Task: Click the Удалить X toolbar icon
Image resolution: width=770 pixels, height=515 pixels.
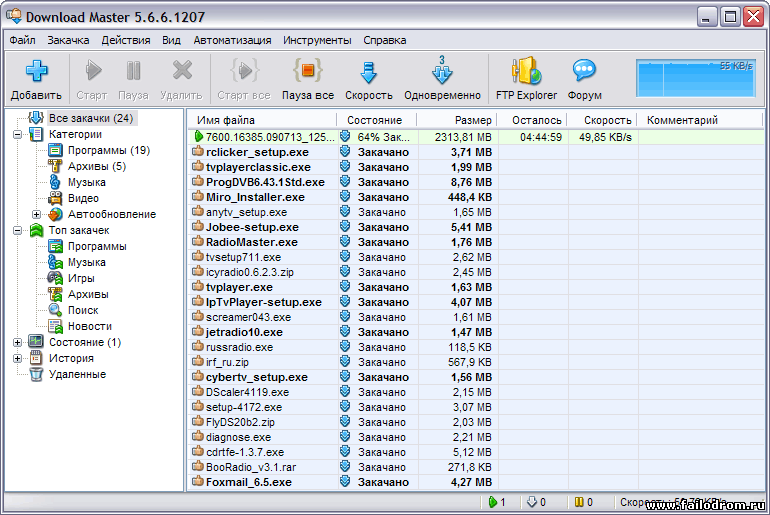Action: pos(182,71)
